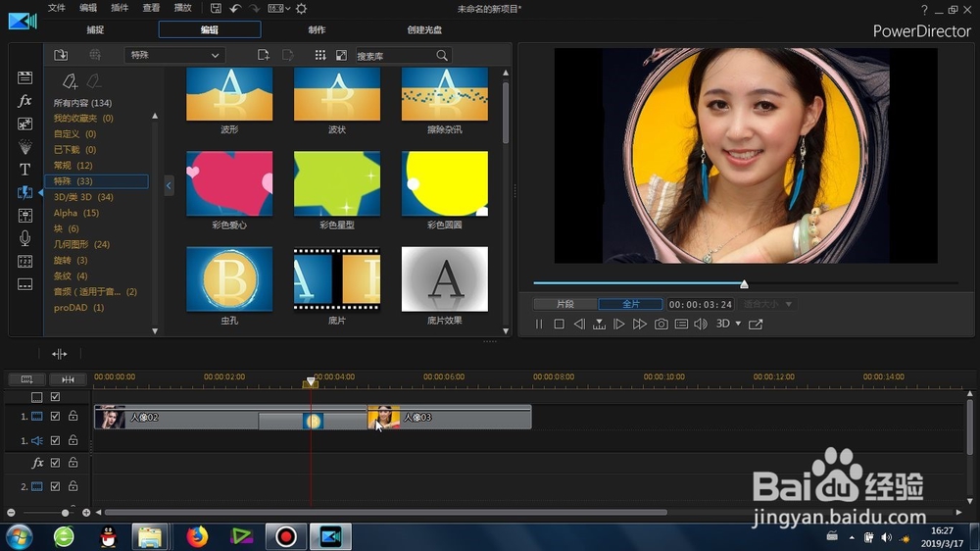Open the Media Room icon

[25, 77]
